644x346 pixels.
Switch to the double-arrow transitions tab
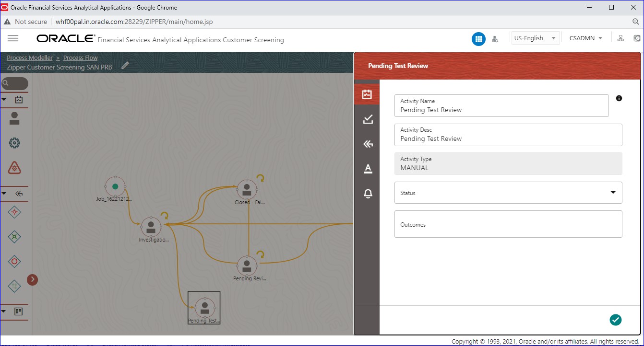[x=368, y=144]
